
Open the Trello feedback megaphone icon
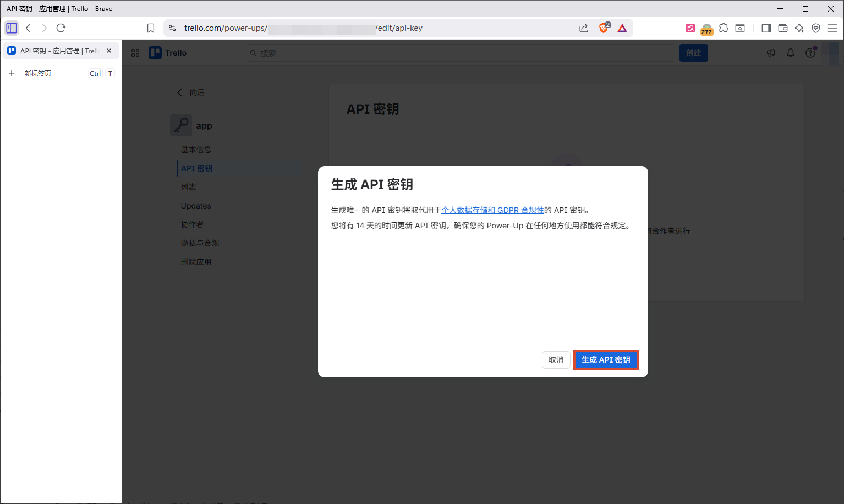771,53
